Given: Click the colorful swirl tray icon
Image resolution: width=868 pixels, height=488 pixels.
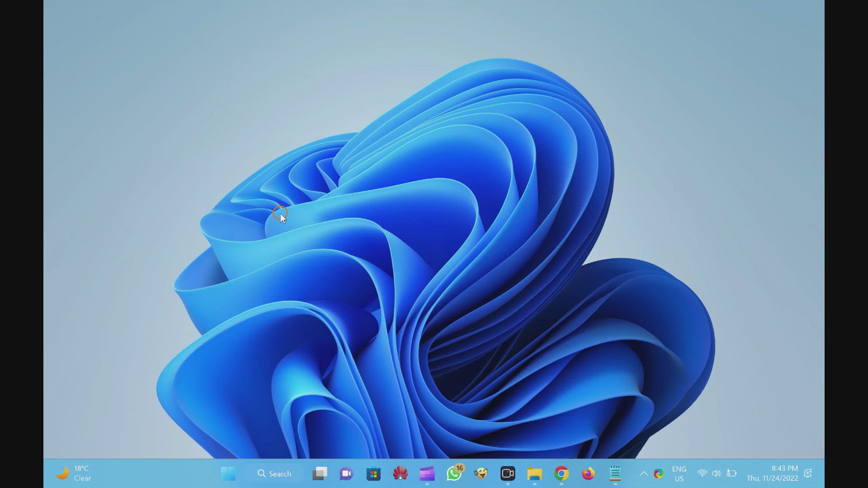Looking at the screenshot, I should point(659,474).
